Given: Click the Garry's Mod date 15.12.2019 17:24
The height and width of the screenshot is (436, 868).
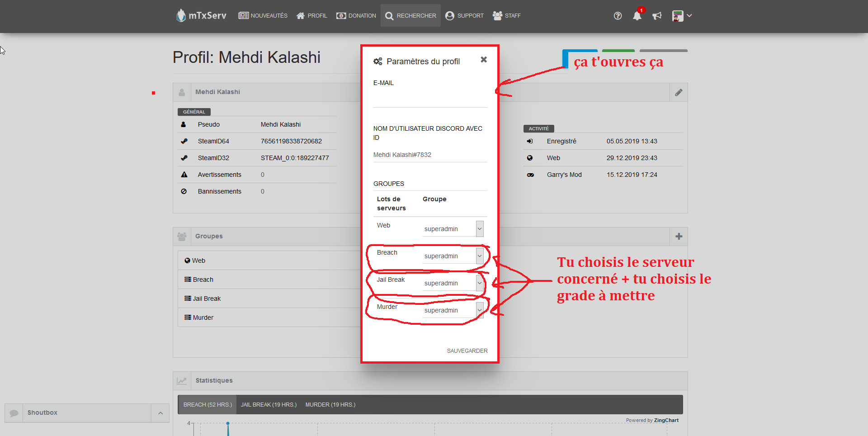Looking at the screenshot, I should [632, 175].
